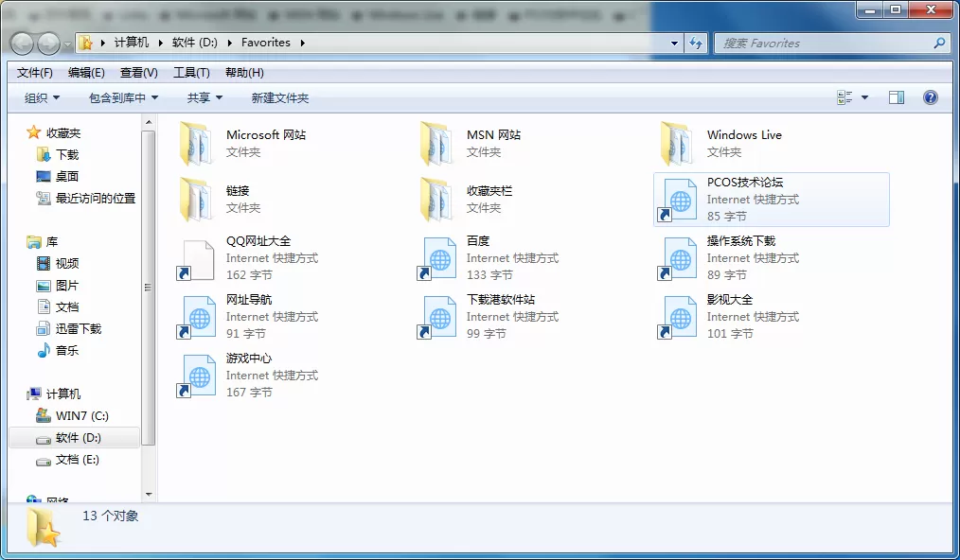Select 音乐 library in the sidebar
The width and height of the screenshot is (960, 560).
pos(66,351)
